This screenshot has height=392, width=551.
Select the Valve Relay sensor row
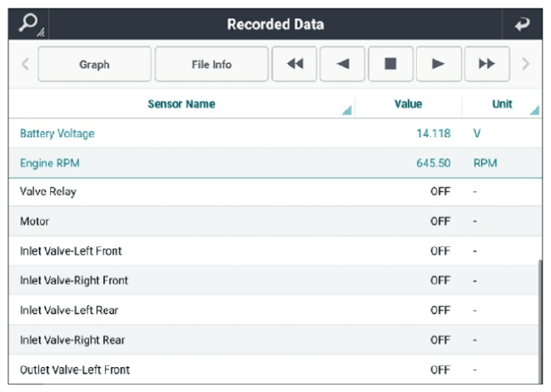[275, 191]
